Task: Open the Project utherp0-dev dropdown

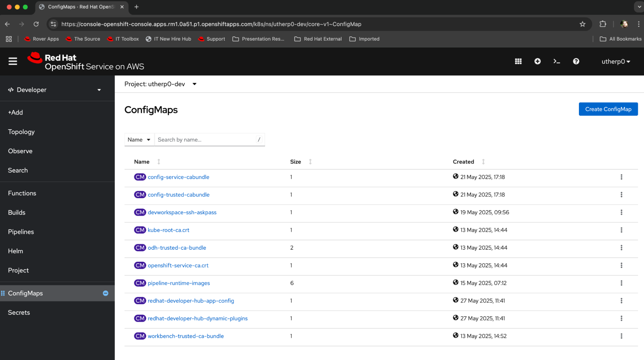Action: pyautogui.click(x=160, y=84)
